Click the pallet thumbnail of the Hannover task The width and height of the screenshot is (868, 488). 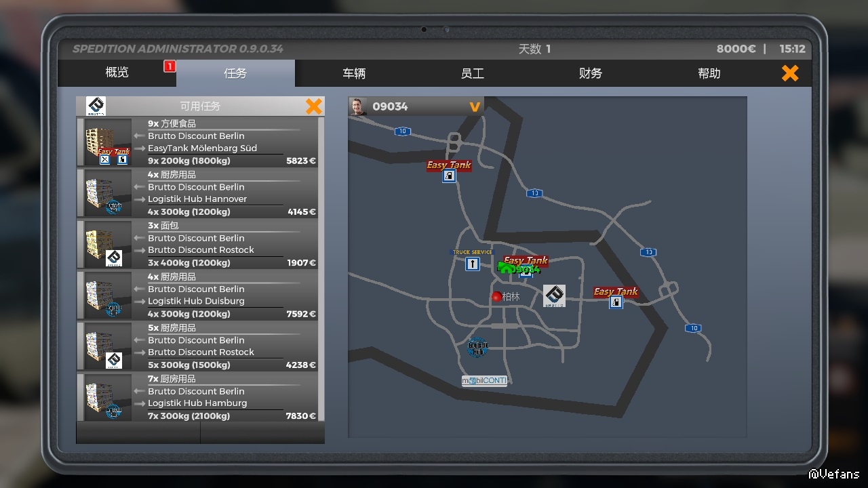tap(108, 193)
